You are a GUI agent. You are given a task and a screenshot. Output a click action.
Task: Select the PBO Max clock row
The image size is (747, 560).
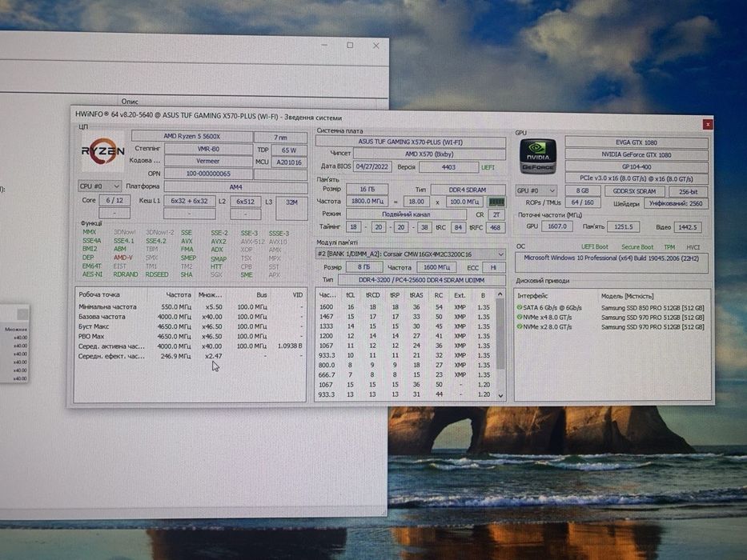tap(191, 336)
